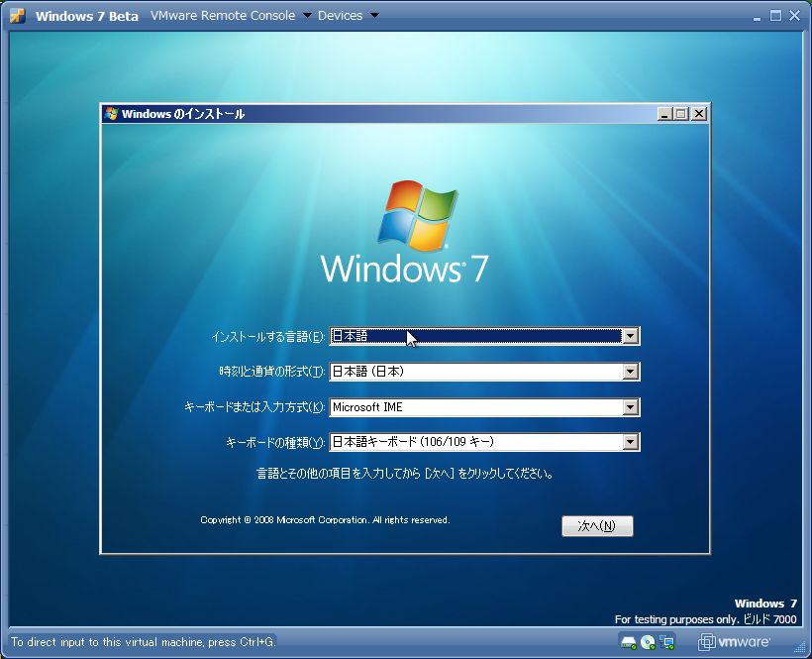Click the Ctrl+G direct input hint text
Screen dimensions: 812x659
pyautogui.click(x=143, y=642)
